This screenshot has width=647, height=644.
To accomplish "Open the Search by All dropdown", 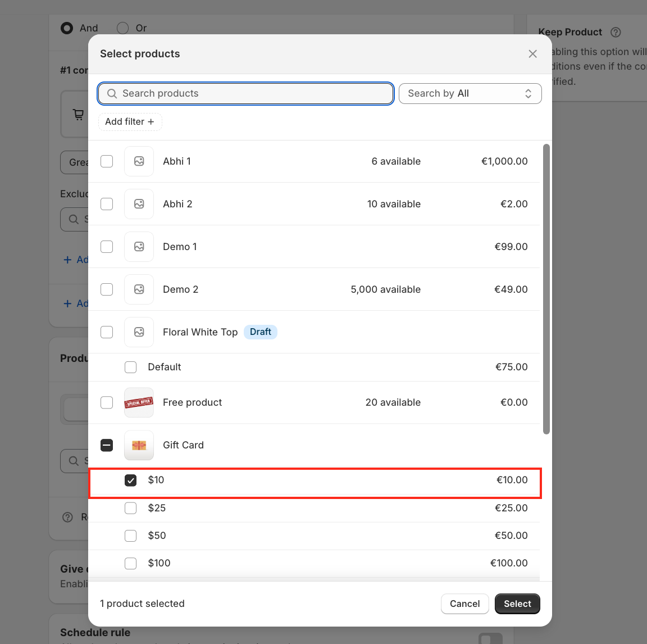I will coord(470,94).
